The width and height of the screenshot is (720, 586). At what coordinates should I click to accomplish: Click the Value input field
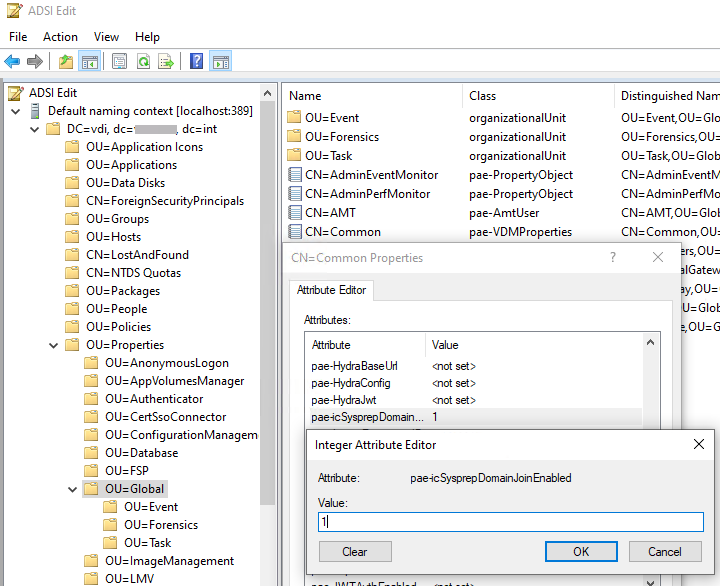[x=511, y=522]
